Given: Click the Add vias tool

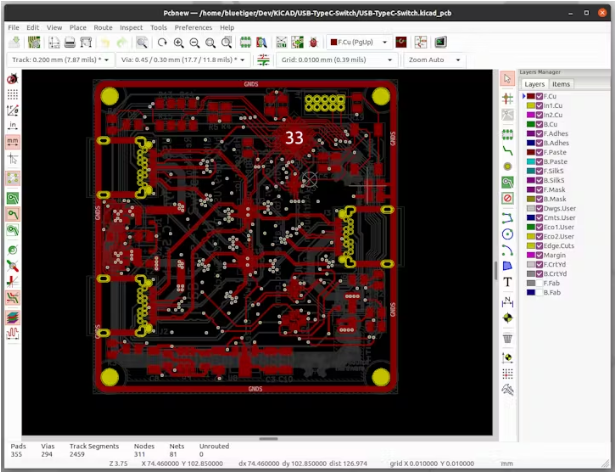Looking at the screenshot, I should coord(507,165).
